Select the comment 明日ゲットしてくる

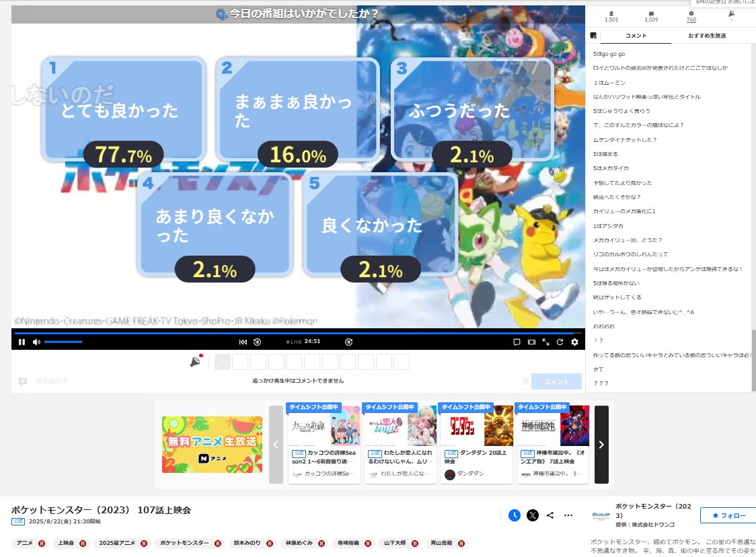coord(617,297)
